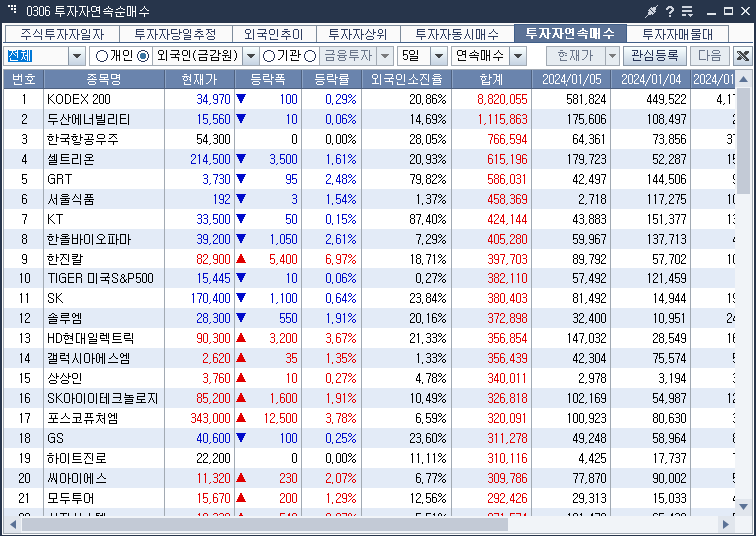Click 한진칼 change rate 6.97%
This screenshot has height=536, width=756.
click(340, 259)
